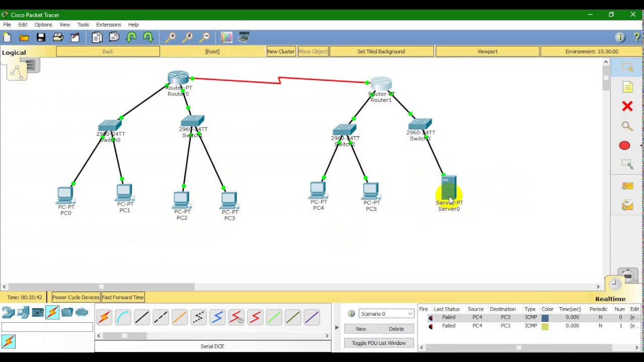644x362 pixels.
Task: Click the Viewport button
Action: coord(487,51)
